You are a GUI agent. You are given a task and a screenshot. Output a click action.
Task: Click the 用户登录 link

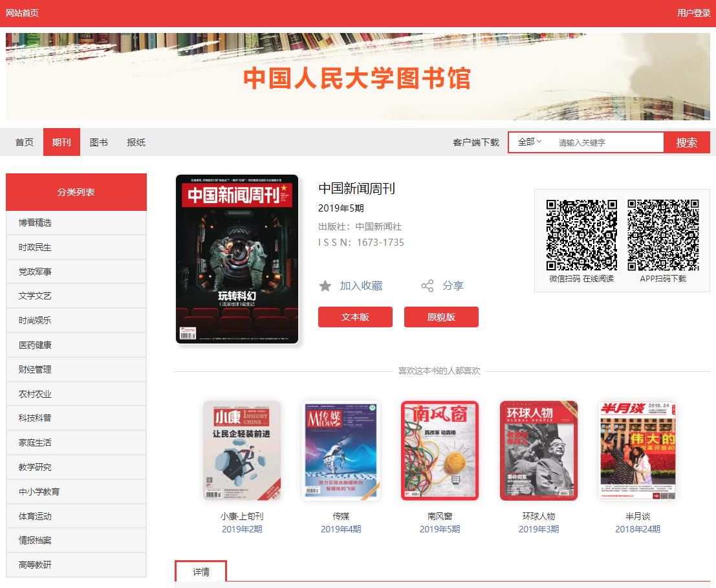coord(693,13)
